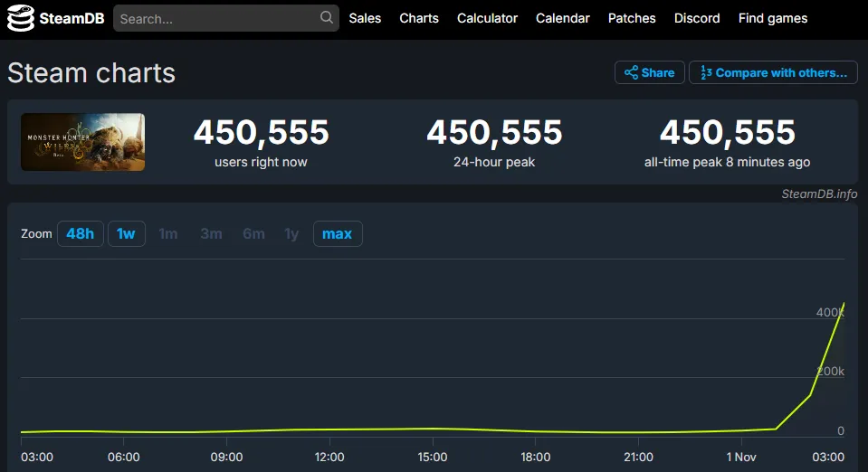The width and height of the screenshot is (868, 472).
Task: Open the Monster Hunter Wilds thumbnail
Action: tap(83, 142)
